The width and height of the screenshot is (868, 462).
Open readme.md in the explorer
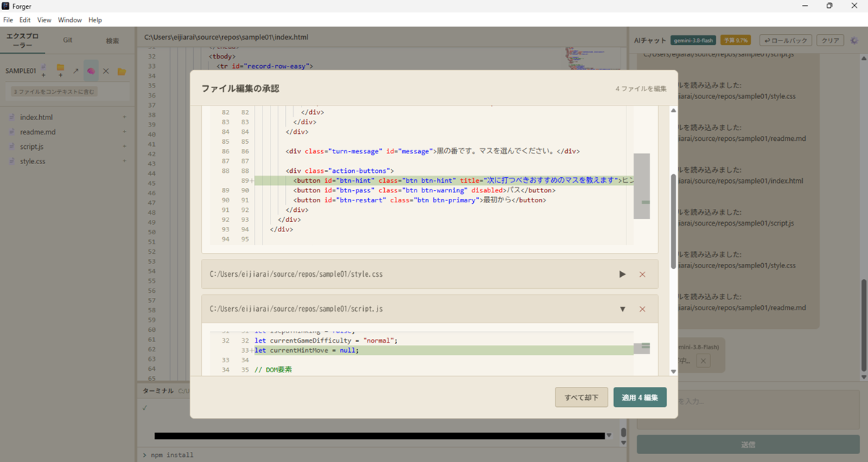click(x=38, y=132)
